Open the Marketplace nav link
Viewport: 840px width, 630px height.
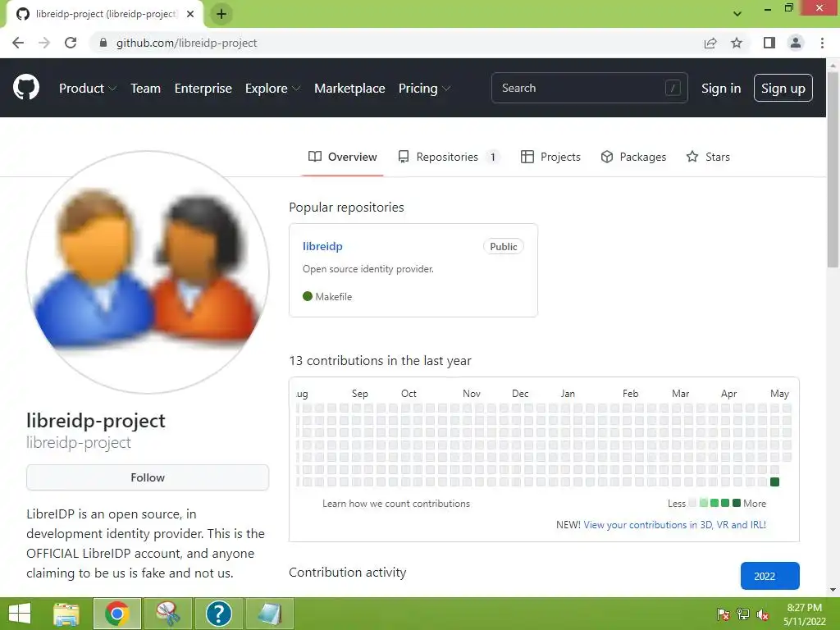pyautogui.click(x=349, y=89)
